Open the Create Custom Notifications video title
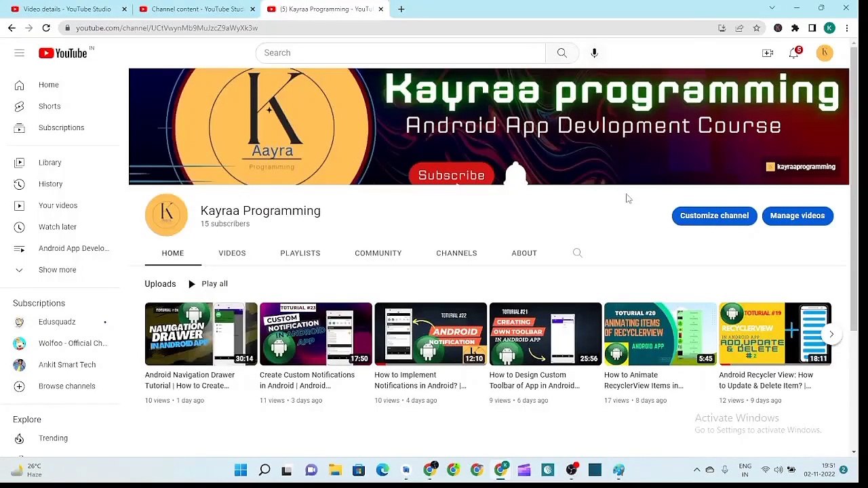The width and height of the screenshot is (868, 488). pos(307,380)
